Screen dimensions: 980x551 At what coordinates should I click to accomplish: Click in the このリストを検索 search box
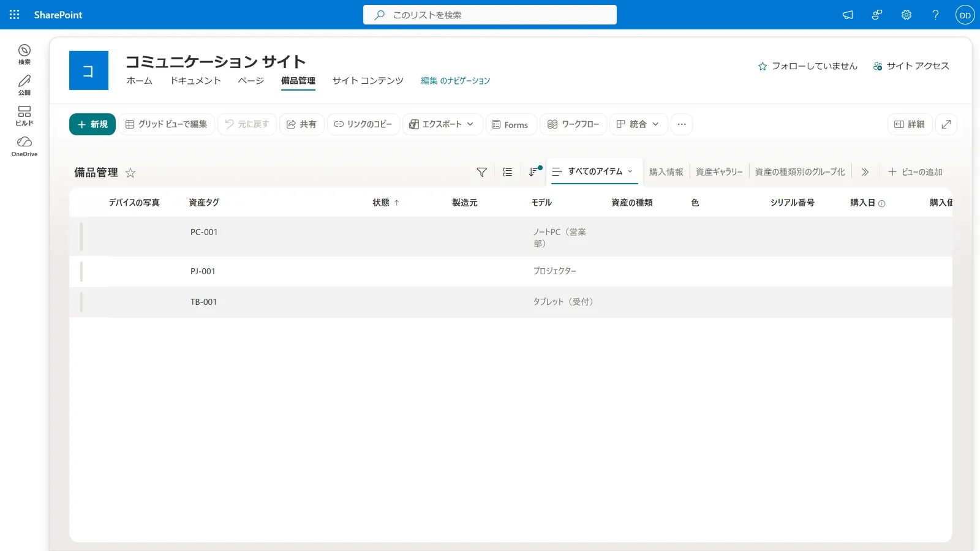(x=490, y=15)
